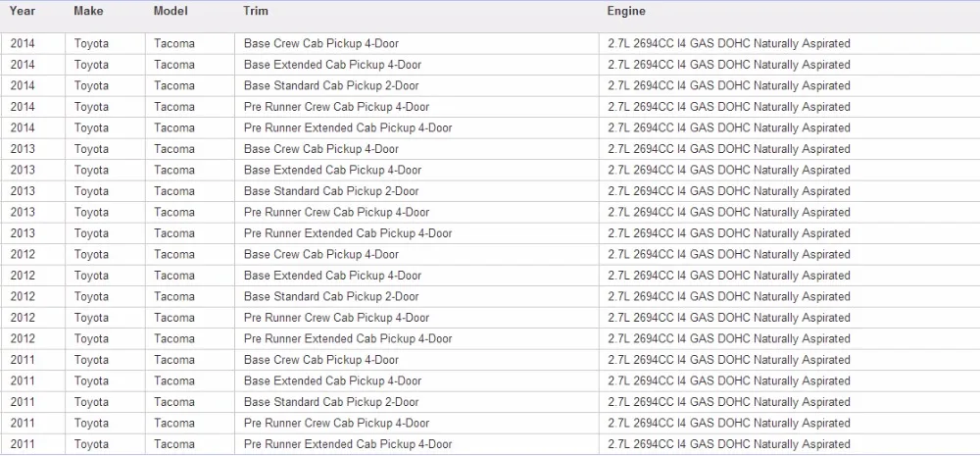The image size is (980, 456).
Task: Click the Year column header
Action: coord(23,11)
